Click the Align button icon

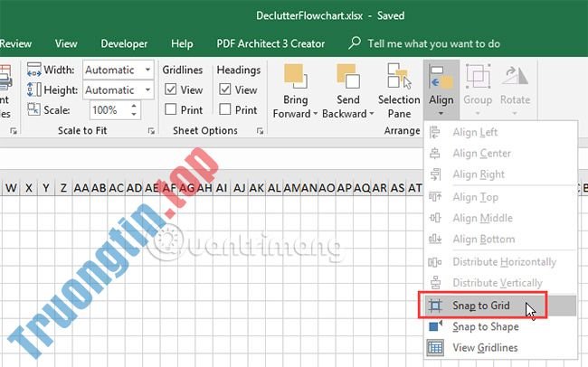coord(441,77)
